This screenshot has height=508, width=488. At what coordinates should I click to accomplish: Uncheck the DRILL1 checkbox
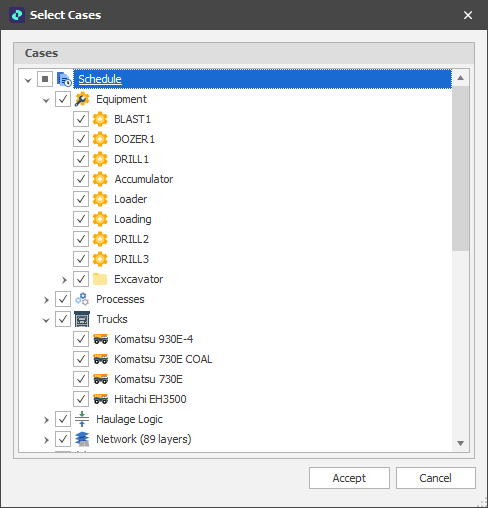coord(81,159)
